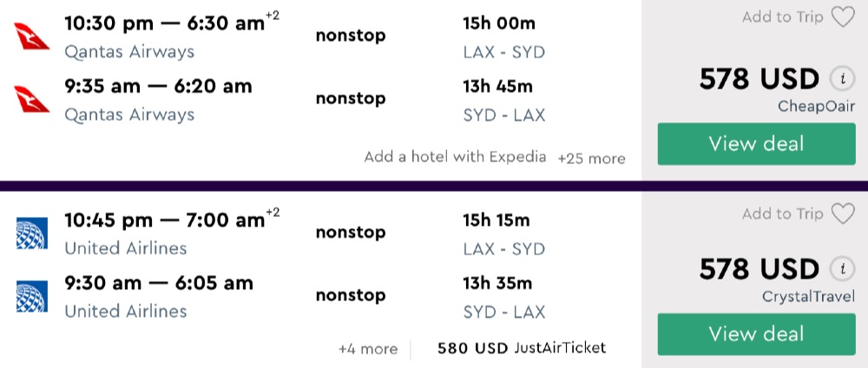Click the CheapOair provider name

point(817,106)
